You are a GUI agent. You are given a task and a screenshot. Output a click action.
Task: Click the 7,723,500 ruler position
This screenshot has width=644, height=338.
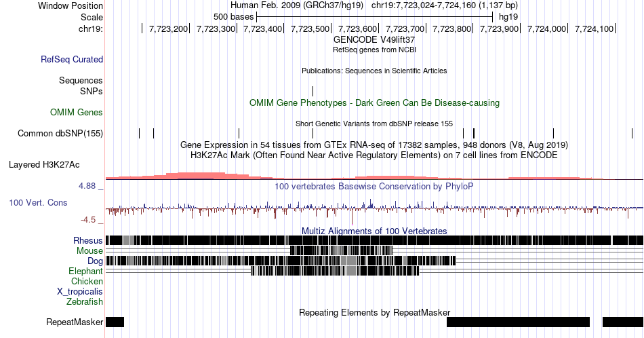coord(310,29)
